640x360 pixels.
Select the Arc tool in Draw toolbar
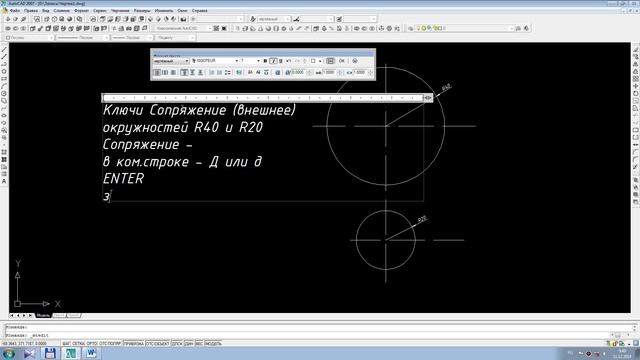(4, 86)
